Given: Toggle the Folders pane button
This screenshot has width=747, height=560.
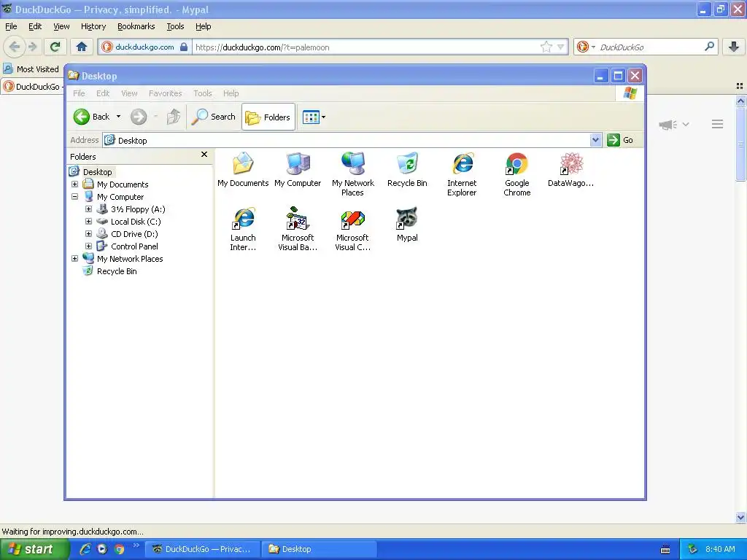Looking at the screenshot, I should click(268, 117).
